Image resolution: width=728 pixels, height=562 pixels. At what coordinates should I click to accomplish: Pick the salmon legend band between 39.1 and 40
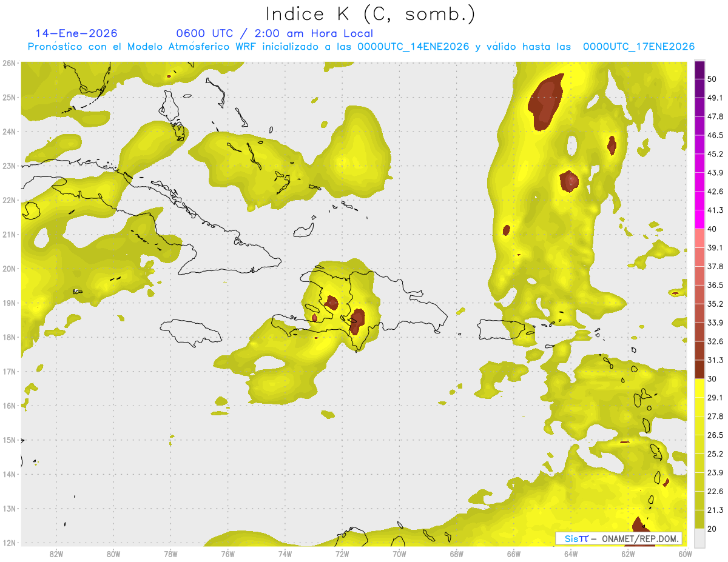pos(699,238)
